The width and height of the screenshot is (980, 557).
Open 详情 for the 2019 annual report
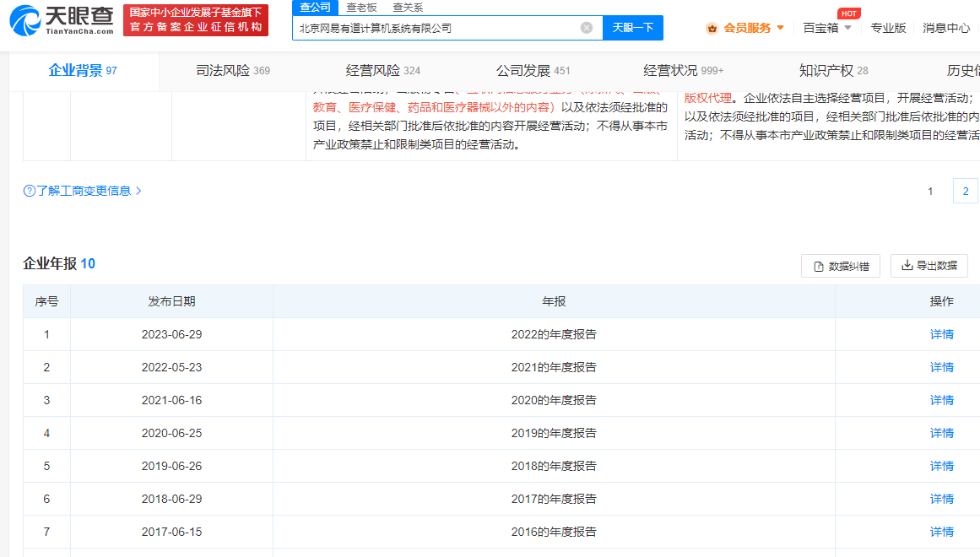(941, 433)
